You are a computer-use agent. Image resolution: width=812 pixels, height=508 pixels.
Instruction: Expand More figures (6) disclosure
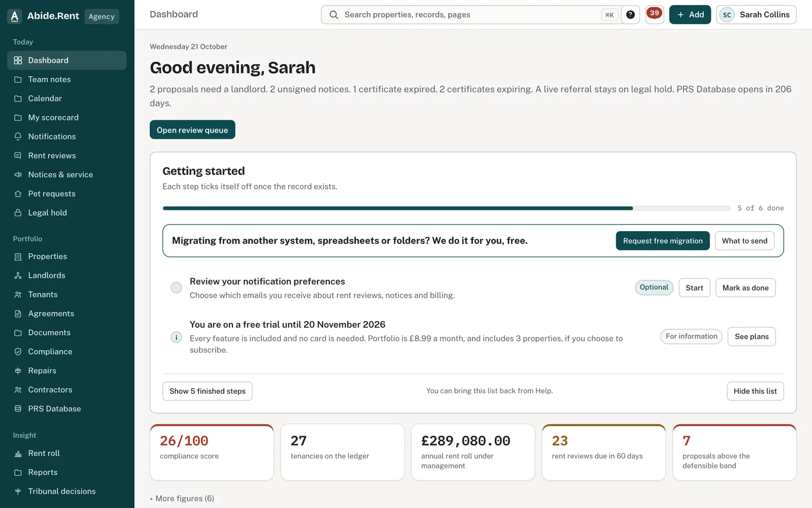click(x=183, y=499)
